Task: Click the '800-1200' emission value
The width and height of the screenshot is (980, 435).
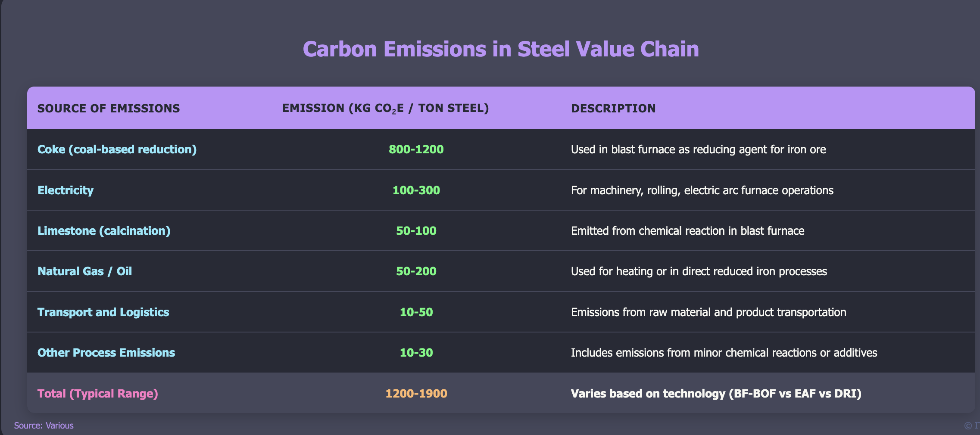Action: click(416, 149)
